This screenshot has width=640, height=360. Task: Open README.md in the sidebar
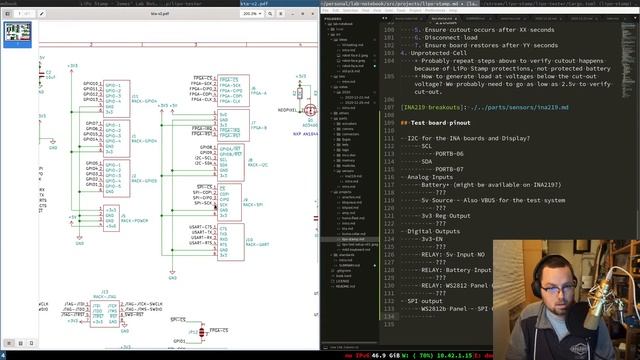(x=345, y=286)
